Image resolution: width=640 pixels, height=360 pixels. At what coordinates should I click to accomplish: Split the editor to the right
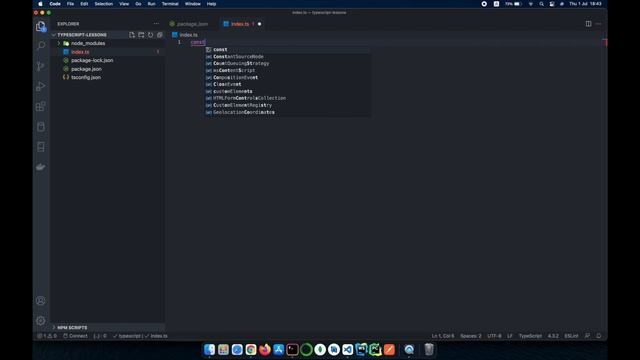pos(589,24)
